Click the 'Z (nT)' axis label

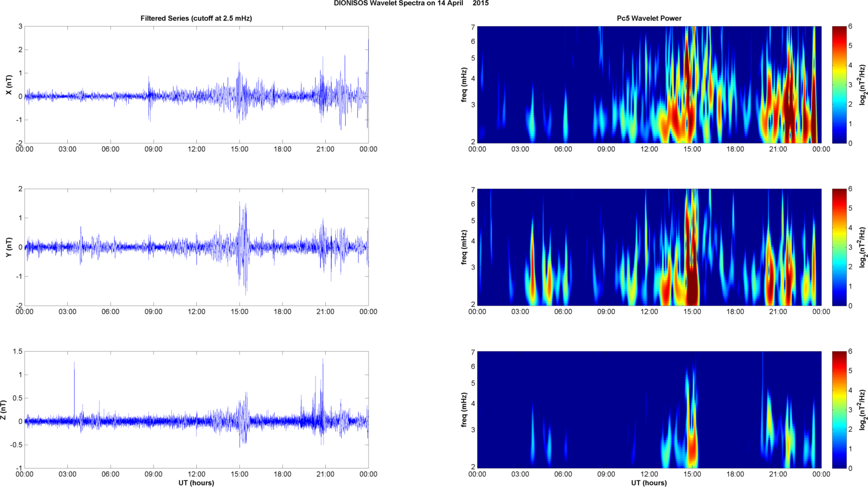coord(4,410)
